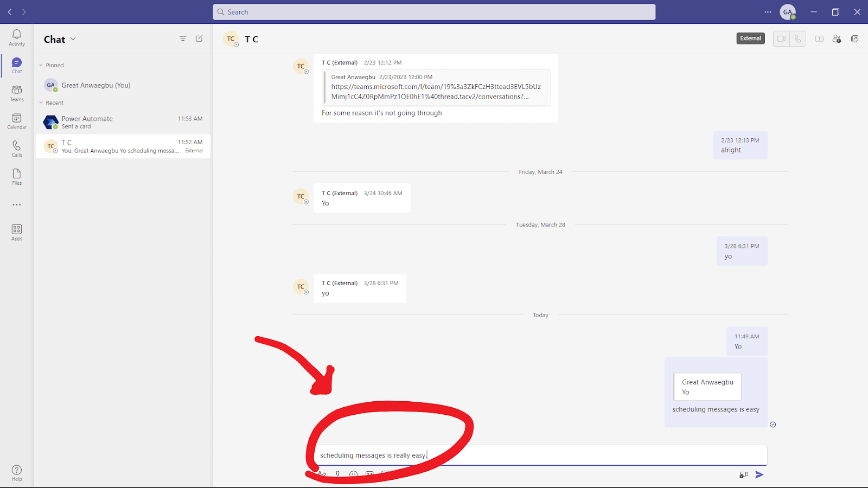
Task: Open the video call icon for T C
Action: 781,39
